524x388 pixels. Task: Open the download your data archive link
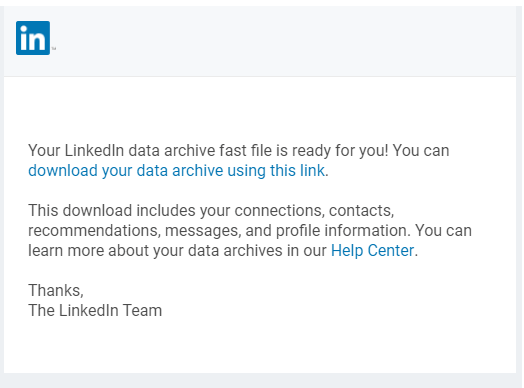[x=176, y=170]
